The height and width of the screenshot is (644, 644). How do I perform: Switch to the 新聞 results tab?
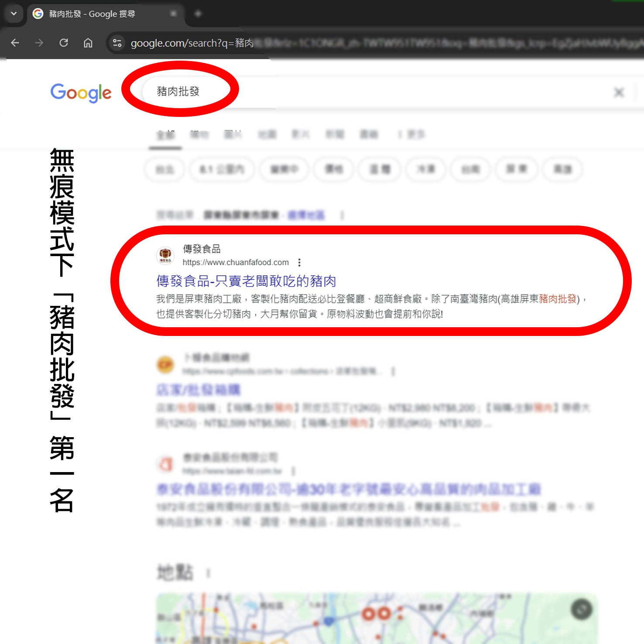pyautogui.click(x=335, y=134)
